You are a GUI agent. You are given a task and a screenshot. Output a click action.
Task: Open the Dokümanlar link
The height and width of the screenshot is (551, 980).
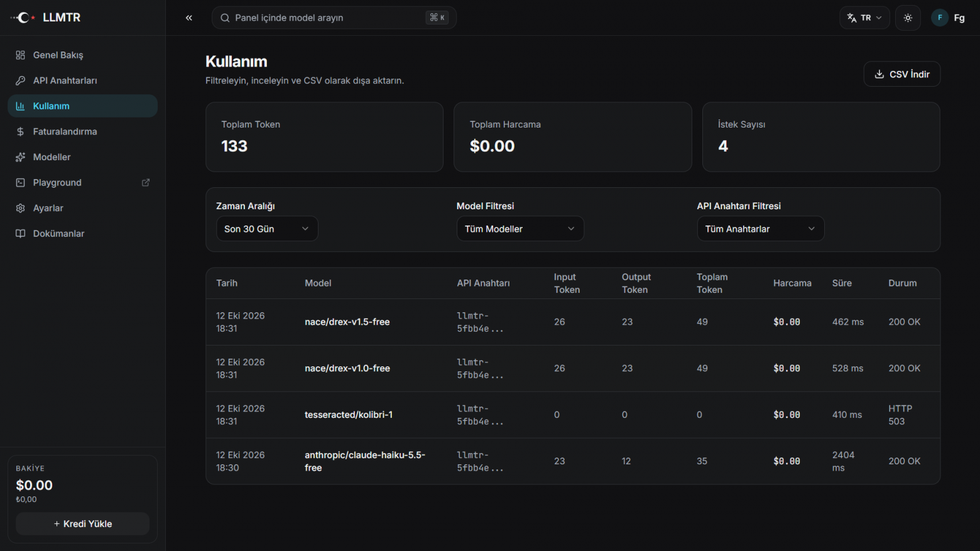tap(82, 234)
